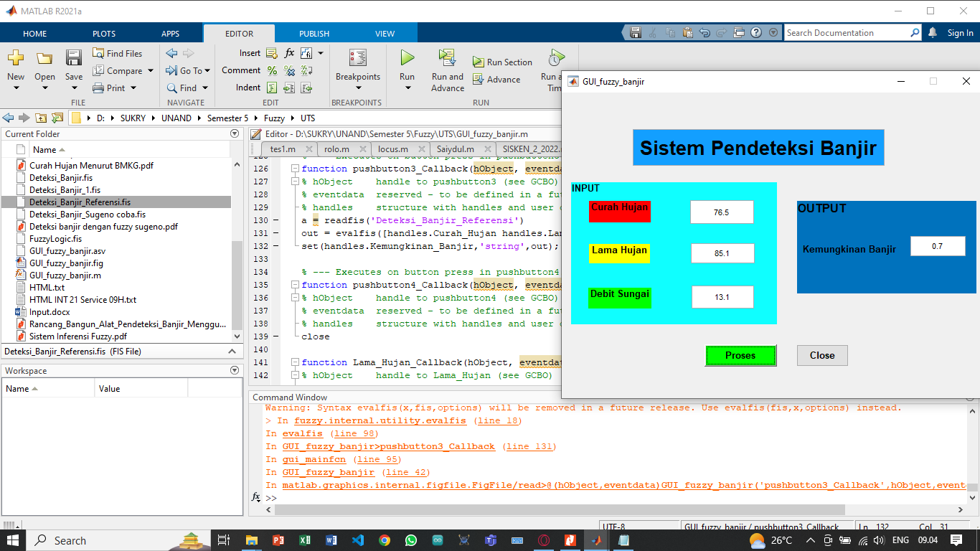Open the Run dropdown arrow
This screenshot has height=551, width=980.
point(407,88)
